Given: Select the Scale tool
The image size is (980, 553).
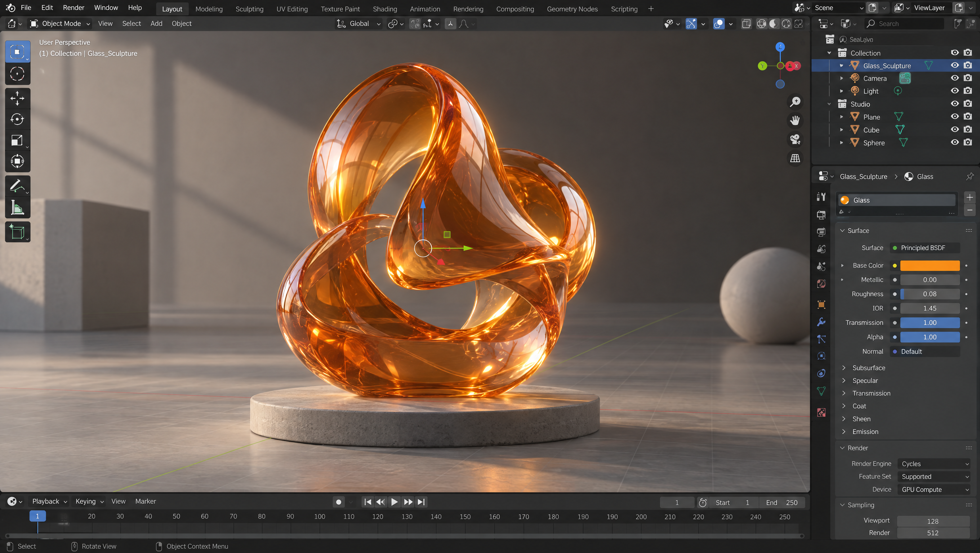Looking at the screenshot, I should click(17, 140).
